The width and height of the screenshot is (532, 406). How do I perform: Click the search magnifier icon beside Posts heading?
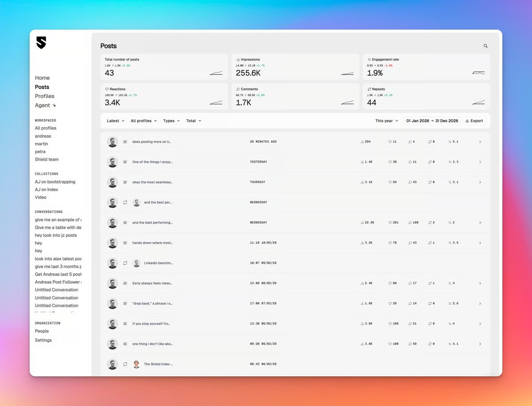pos(485,46)
